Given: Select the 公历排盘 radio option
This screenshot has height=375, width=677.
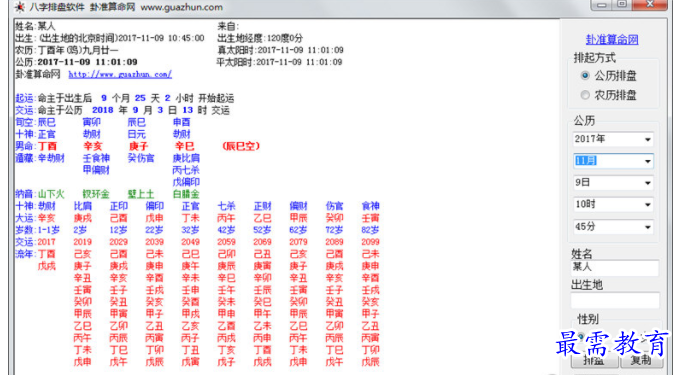Looking at the screenshot, I should 585,76.
